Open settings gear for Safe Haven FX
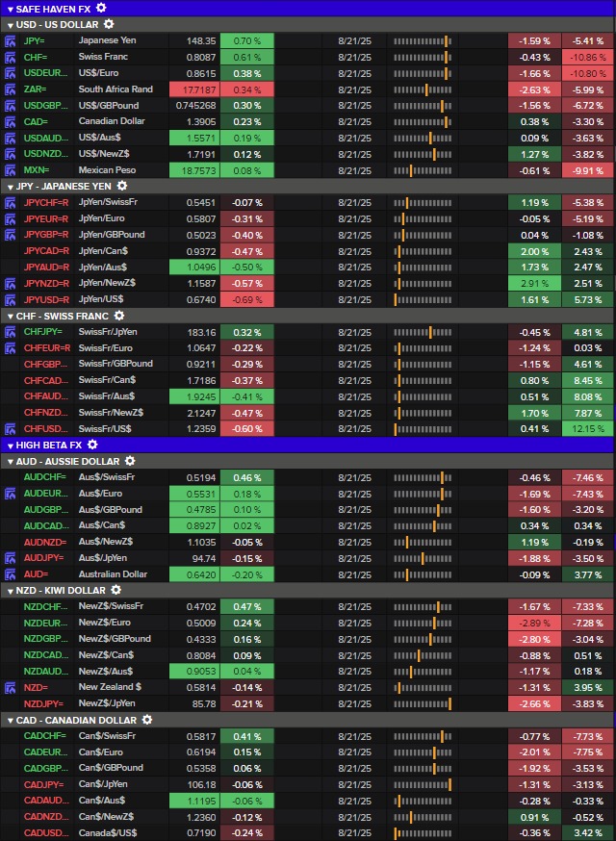 pyautogui.click(x=102, y=8)
